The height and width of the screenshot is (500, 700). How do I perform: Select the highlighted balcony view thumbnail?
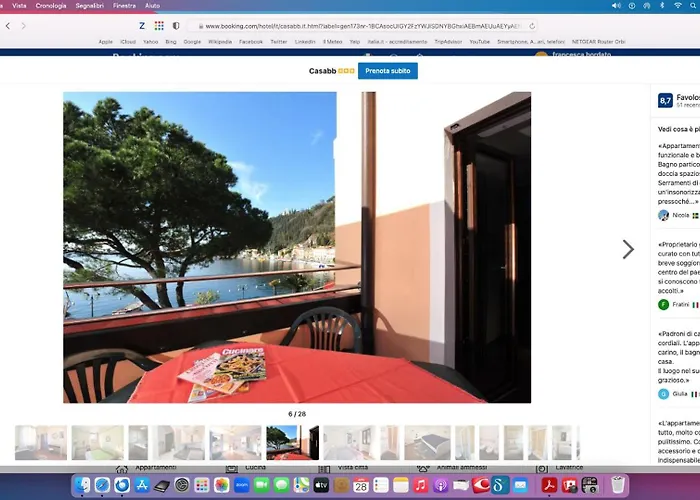click(292, 442)
